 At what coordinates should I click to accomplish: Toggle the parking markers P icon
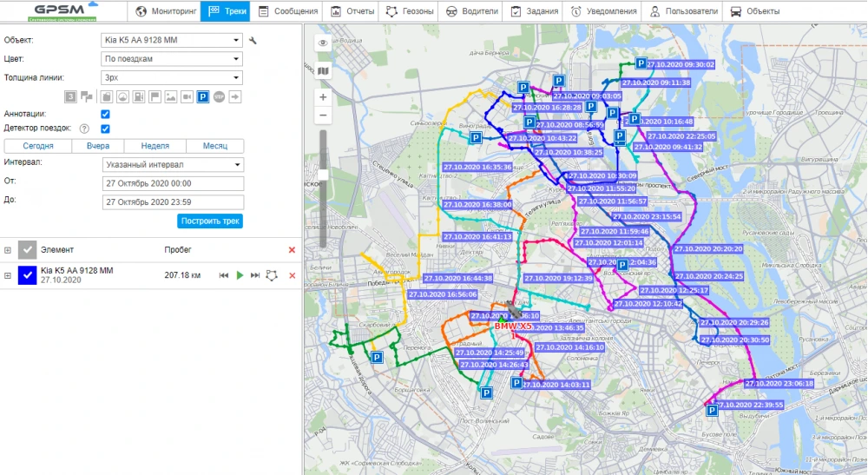pyautogui.click(x=202, y=96)
